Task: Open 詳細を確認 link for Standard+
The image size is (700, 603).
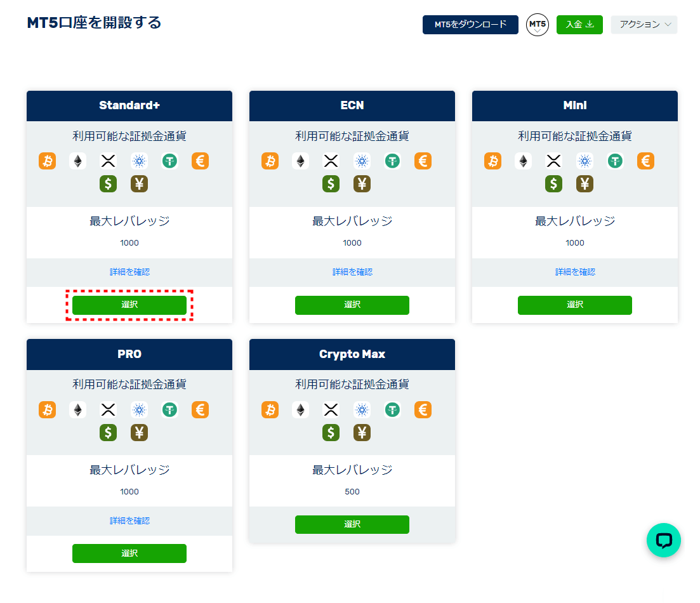Action: [129, 272]
